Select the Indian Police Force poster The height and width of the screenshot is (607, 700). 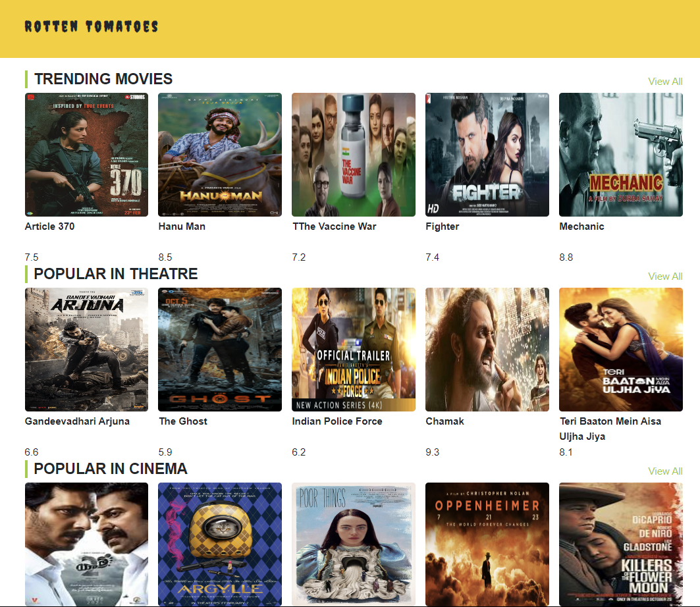pyautogui.click(x=354, y=350)
